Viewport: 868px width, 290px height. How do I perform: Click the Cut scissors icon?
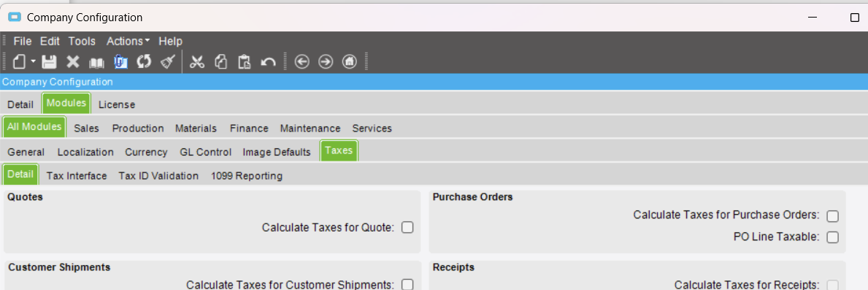click(197, 61)
